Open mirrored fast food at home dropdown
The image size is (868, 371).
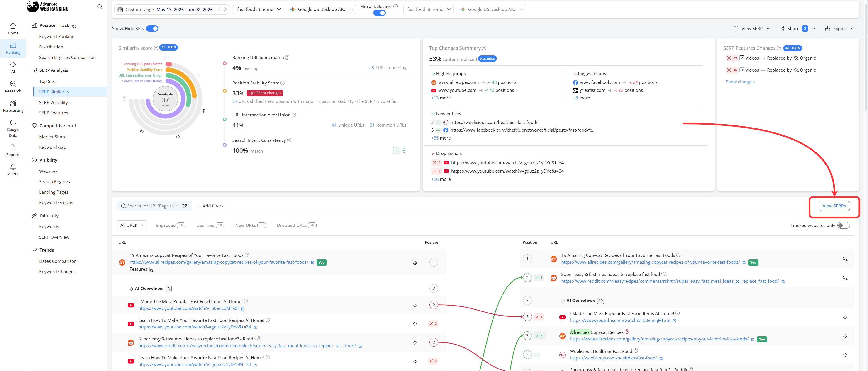click(x=428, y=10)
